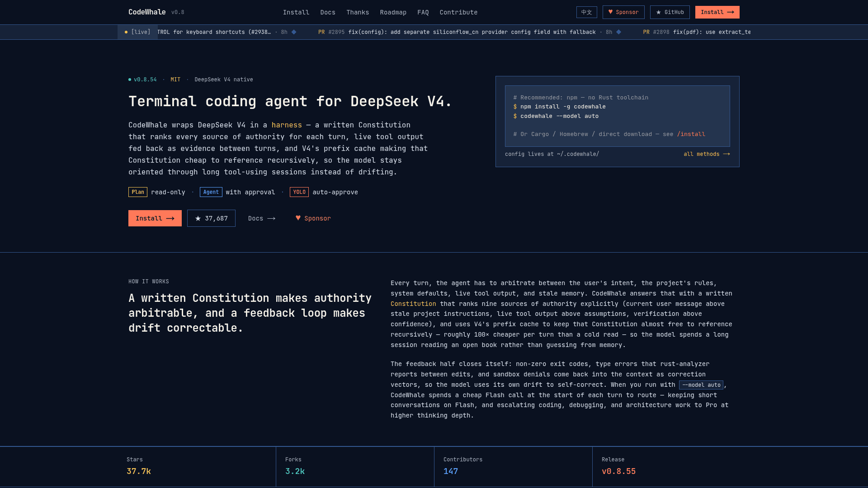This screenshot has height=488, width=868.
Task: Go to the Thanks page in navigation
Action: click(358, 12)
